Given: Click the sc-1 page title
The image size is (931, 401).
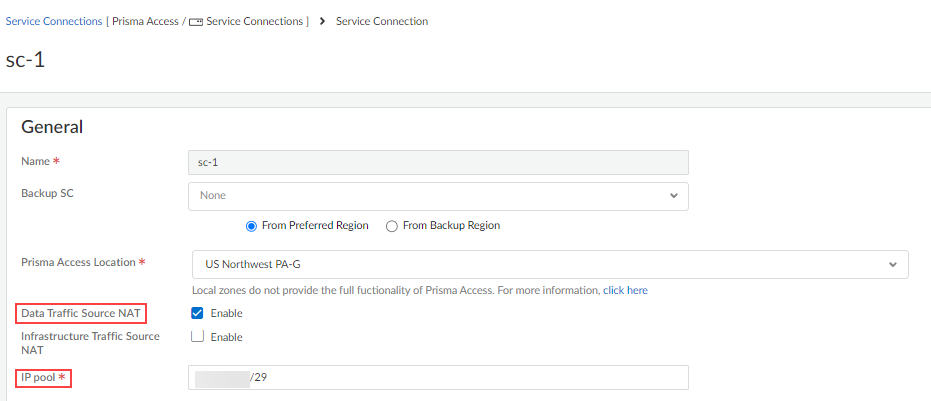Looking at the screenshot, I should click(x=25, y=59).
